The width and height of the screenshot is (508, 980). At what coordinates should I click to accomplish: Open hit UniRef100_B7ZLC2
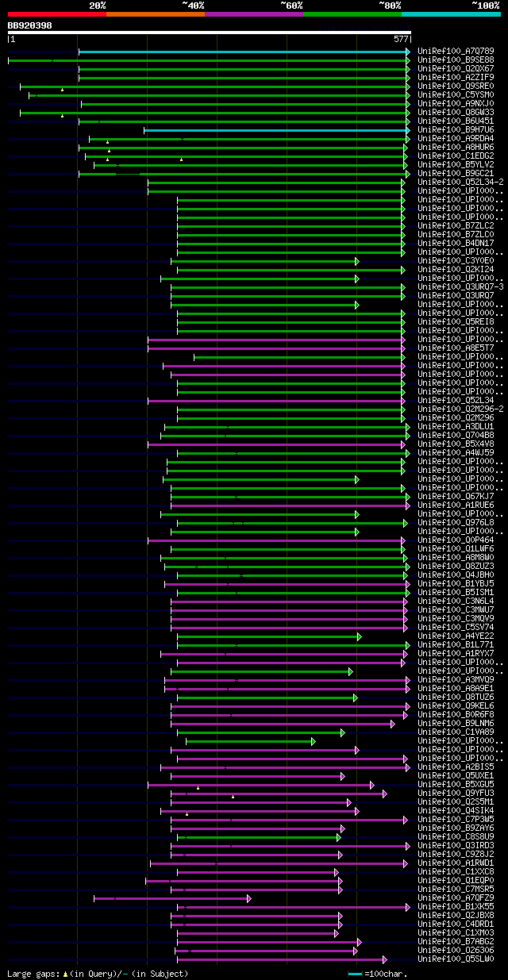[456, 226]
